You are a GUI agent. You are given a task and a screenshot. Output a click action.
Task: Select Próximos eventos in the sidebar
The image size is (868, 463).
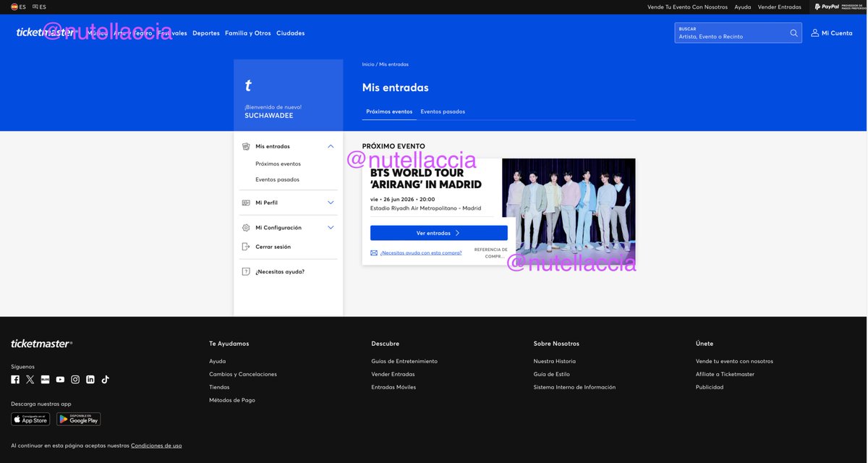click(278, 163)
